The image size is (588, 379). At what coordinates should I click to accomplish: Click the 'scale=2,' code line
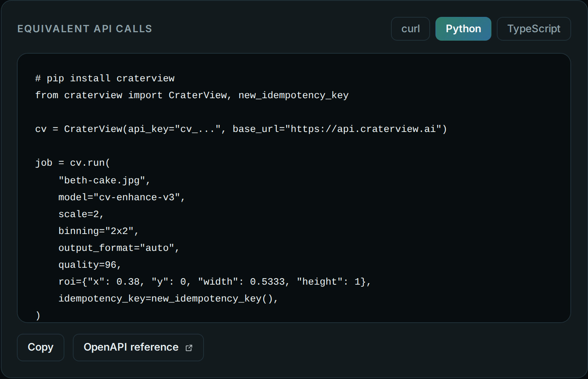[82, 214]
